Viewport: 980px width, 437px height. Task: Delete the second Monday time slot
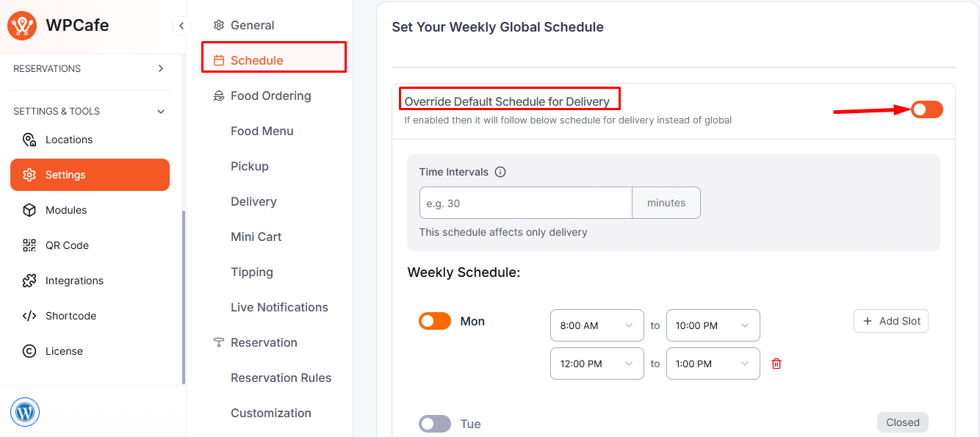pyautogui.click(x=777, y=364)
